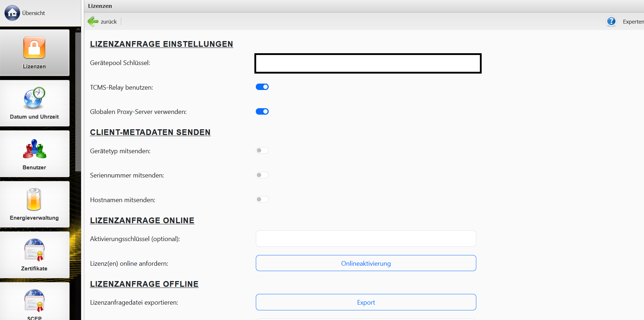Focus the Gerätepool Schlüssel input field
Viewport: 644px width, 320px height.
[368, 63]
